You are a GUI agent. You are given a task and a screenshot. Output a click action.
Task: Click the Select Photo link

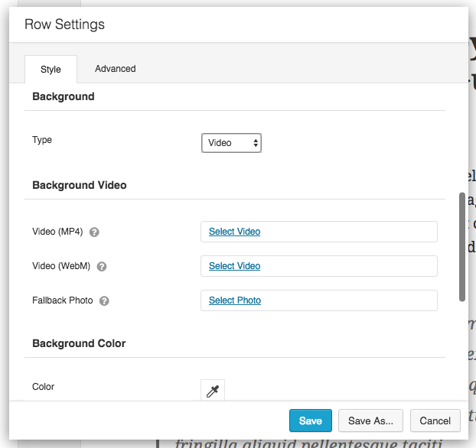[x=235, y=300]
